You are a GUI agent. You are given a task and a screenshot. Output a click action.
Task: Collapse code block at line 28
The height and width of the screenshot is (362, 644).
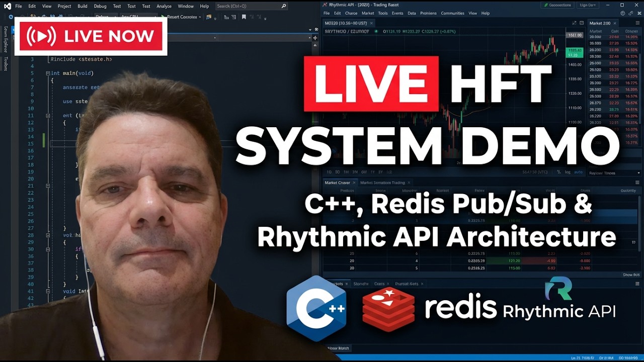click(x=48, y=235)
